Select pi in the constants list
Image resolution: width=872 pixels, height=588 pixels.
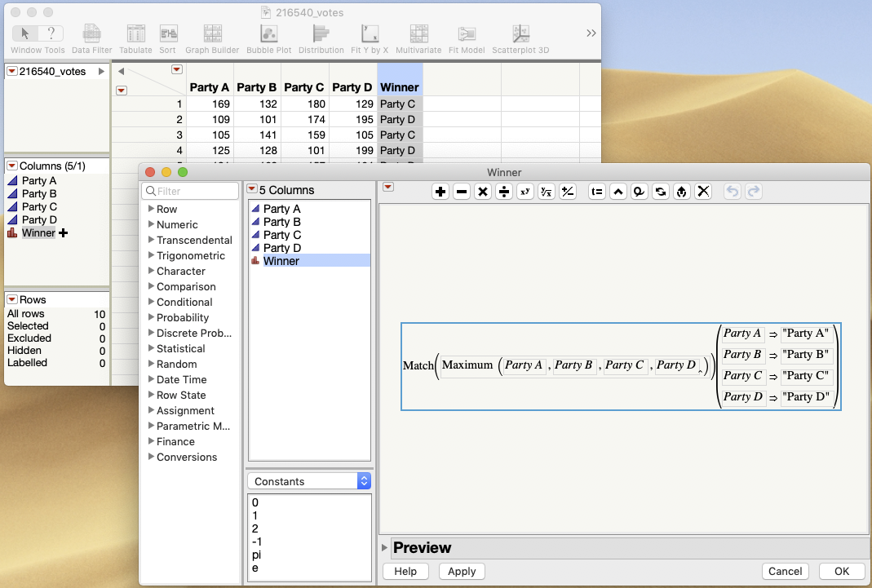click(x=257, y=555)
